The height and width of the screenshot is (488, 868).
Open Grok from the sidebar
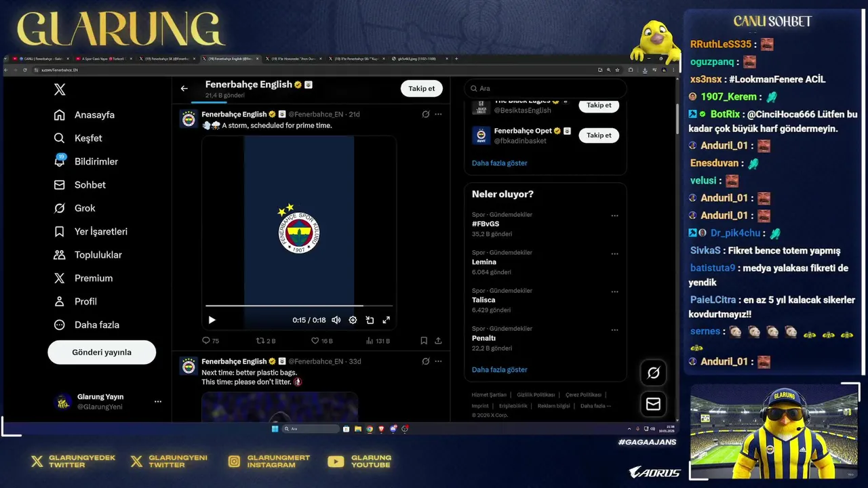pos(75,208)
